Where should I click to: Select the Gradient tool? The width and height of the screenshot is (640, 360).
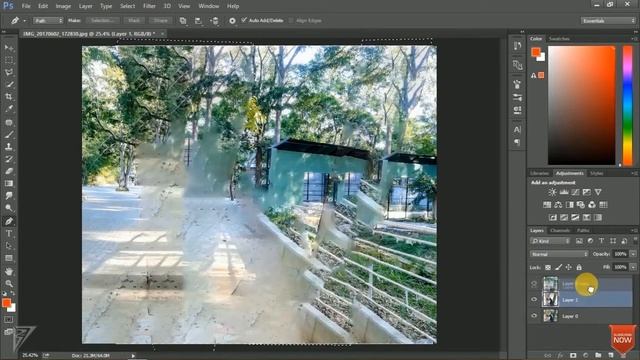[x=9, y=184]
